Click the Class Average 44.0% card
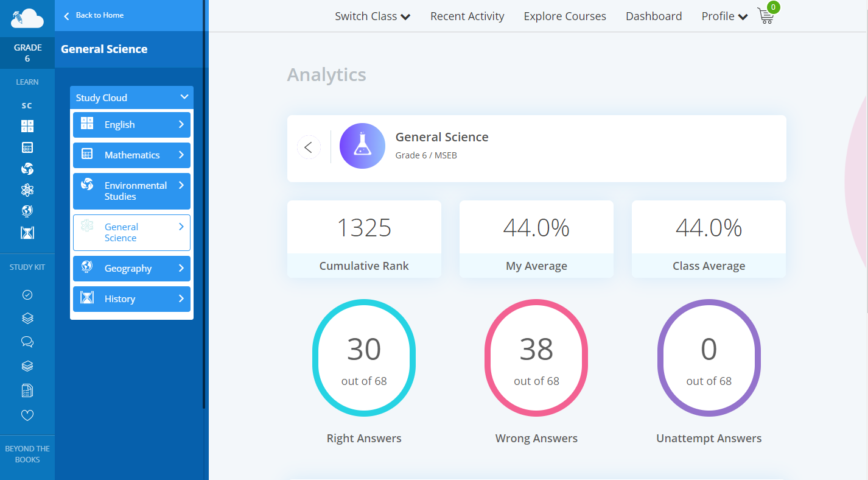 click(x=709, y=239)
